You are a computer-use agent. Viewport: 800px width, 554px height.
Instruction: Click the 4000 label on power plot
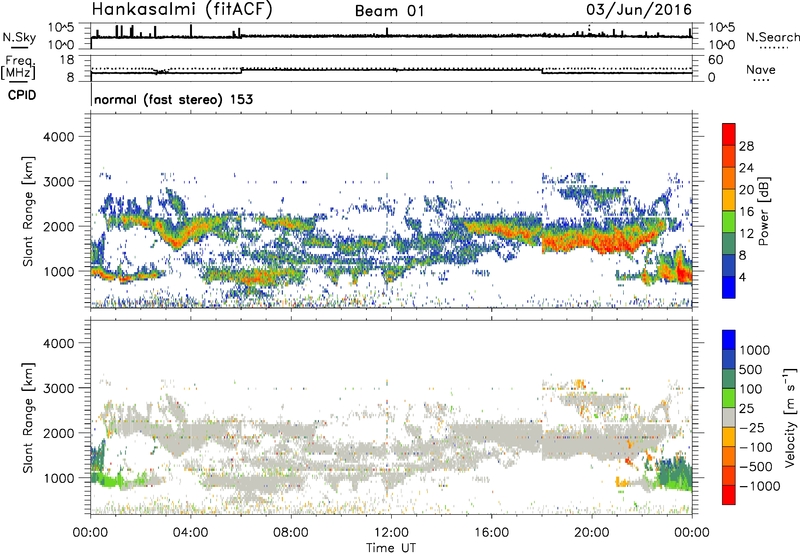pyautogui.click(x=58, y=137)
